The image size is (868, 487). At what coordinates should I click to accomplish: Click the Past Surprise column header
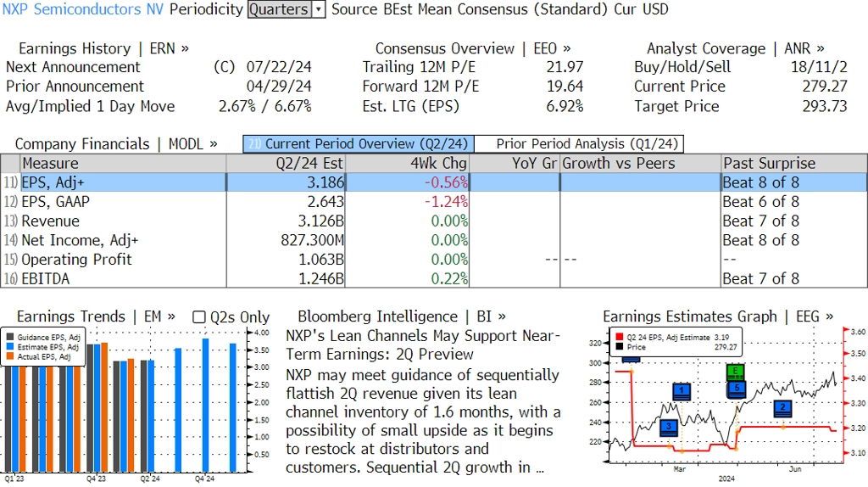pyautogui.click(x=793, y=164)
